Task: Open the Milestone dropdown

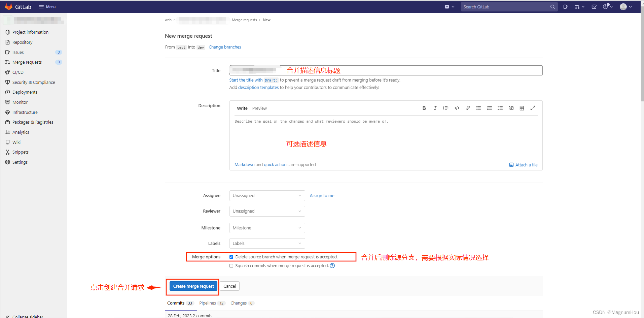Action: [x=267, y=228]
